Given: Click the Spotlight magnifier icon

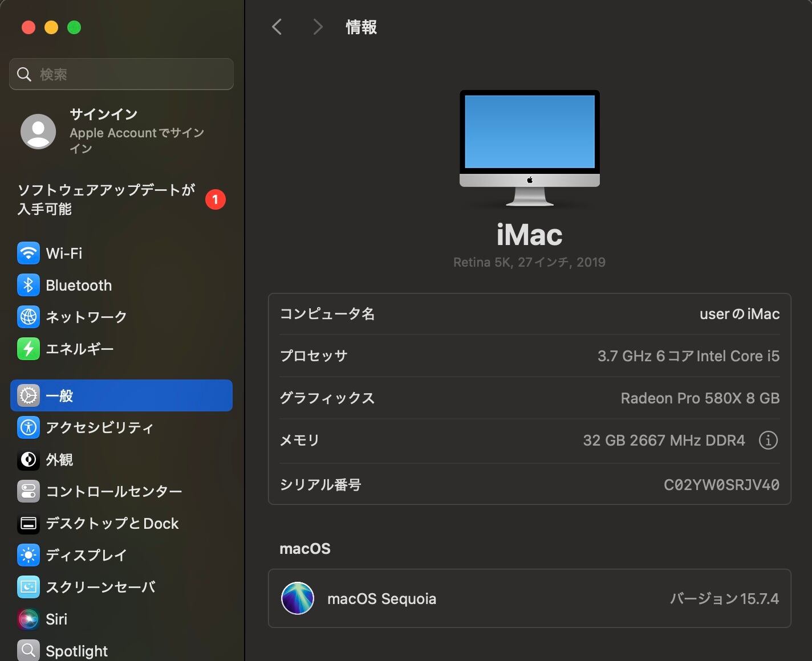Looking at the screenshot, I should (x=29, y=650).
